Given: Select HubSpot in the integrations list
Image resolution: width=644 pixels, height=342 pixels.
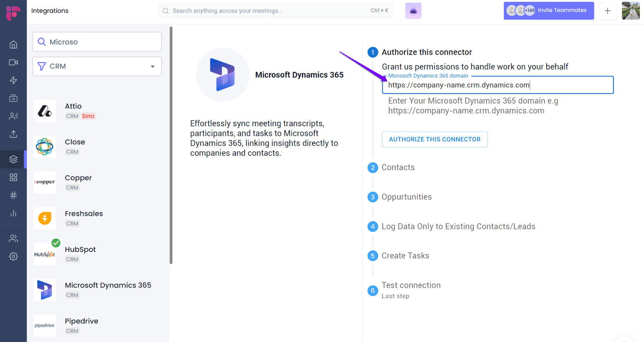Looking at the screenshot, I should click(80, 250).
